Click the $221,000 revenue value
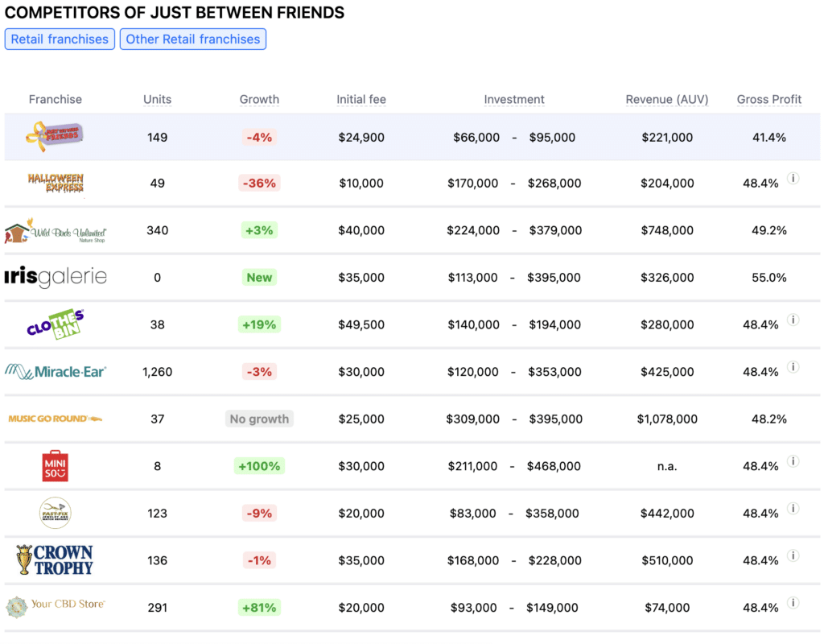The width and height of the screenshot is (824, 644). click(667, 137)
